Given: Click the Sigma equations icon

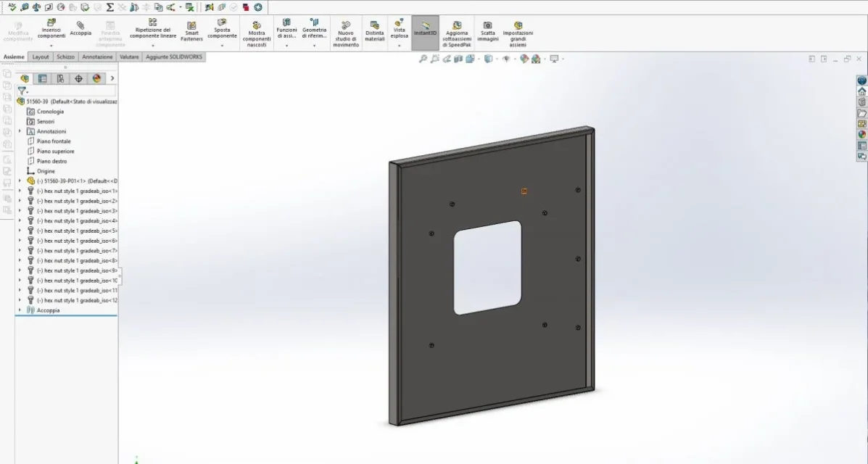Looking at the screenshot, I should (x=109, y=7).
